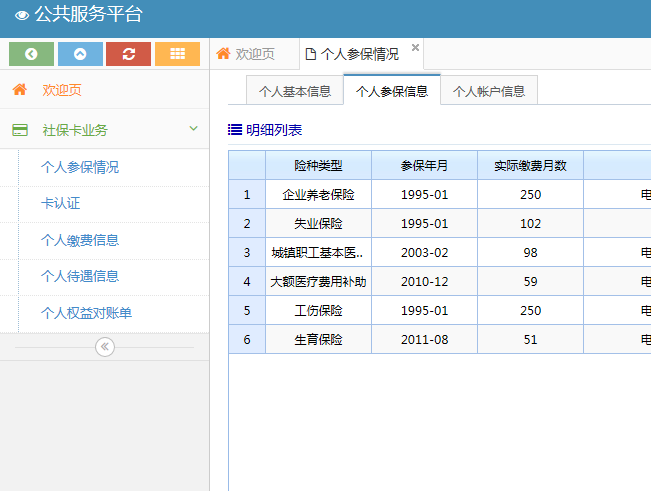Click the home icon in the sidebar

[20, 90]
